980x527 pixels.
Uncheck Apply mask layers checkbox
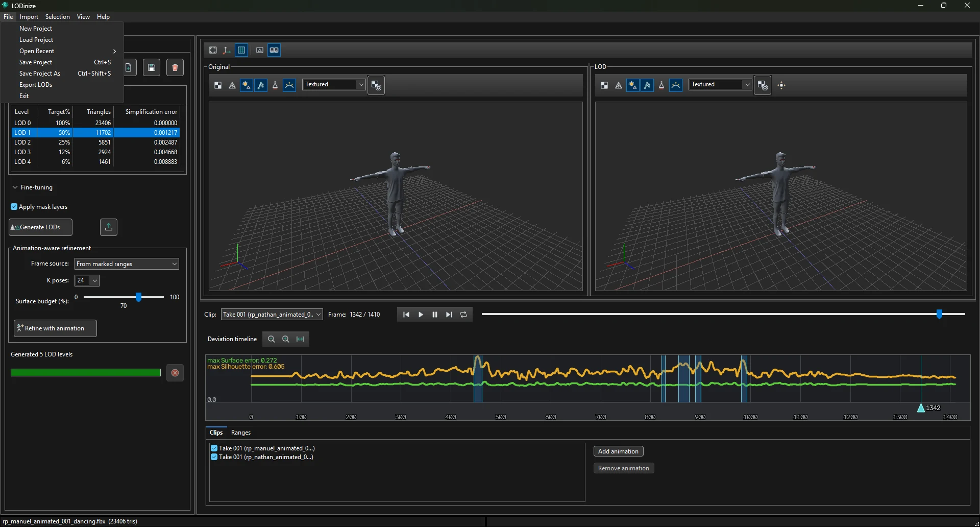point(14,207)
